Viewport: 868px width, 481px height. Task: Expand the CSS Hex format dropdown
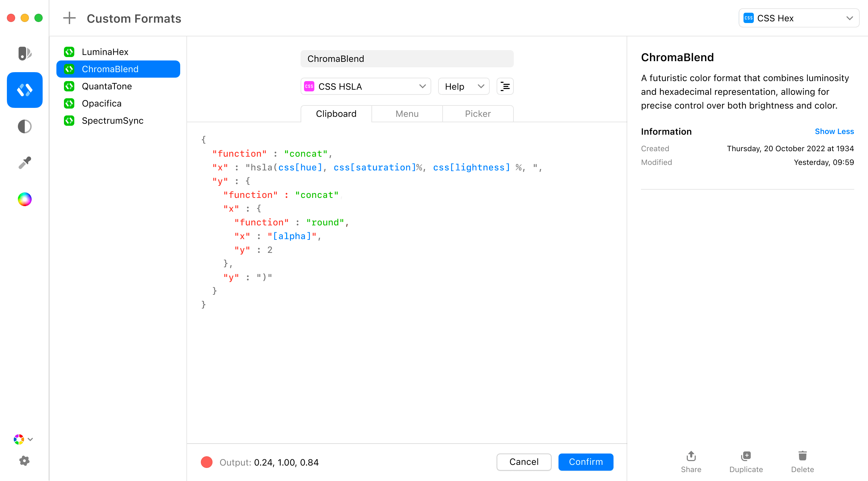(799, 18)
